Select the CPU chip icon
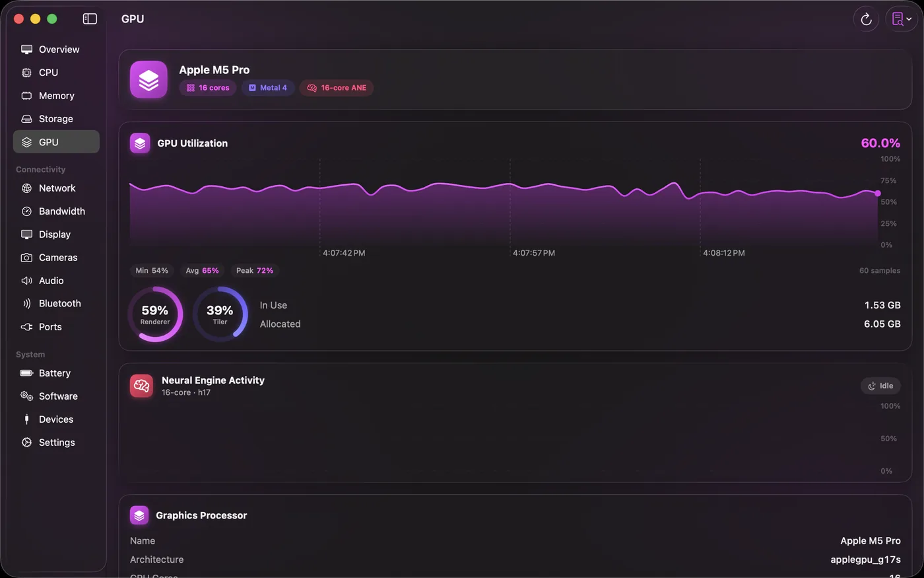The height and width of the screenshot is (578, 924). pyautogui.click(x=26, y=73)
